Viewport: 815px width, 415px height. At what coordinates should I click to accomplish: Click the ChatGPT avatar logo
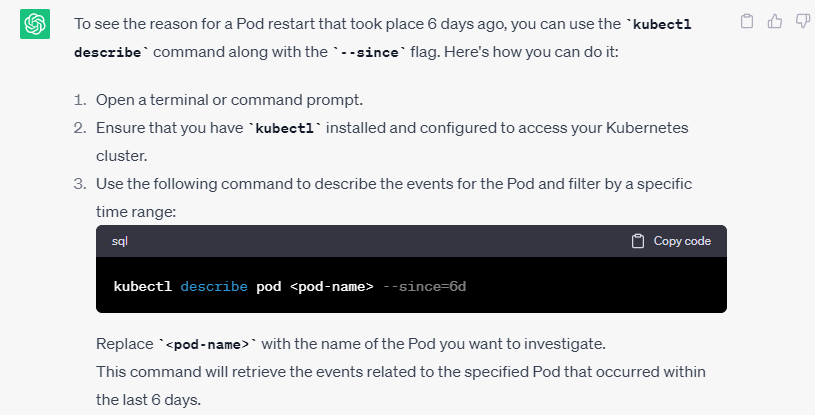(x=35, y=24)
